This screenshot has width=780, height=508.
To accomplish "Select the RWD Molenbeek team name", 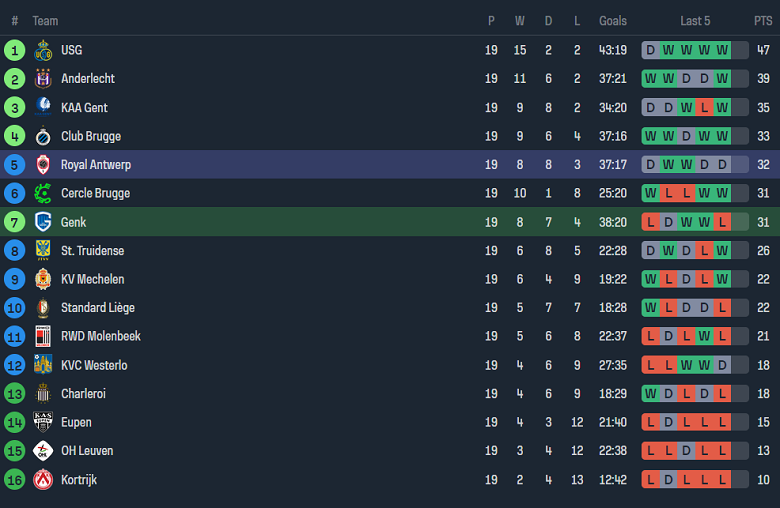I will 100,336.
